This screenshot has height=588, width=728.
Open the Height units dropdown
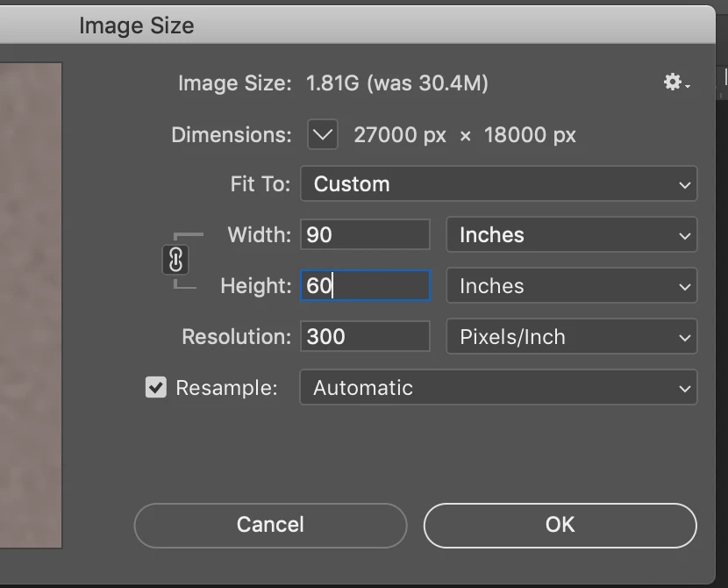coord(572,286)
